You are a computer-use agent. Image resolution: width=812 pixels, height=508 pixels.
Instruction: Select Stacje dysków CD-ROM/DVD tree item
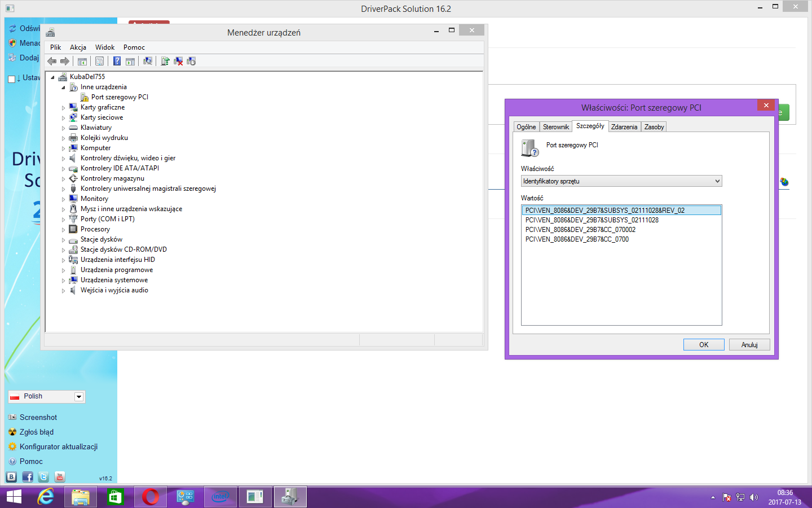123,249
